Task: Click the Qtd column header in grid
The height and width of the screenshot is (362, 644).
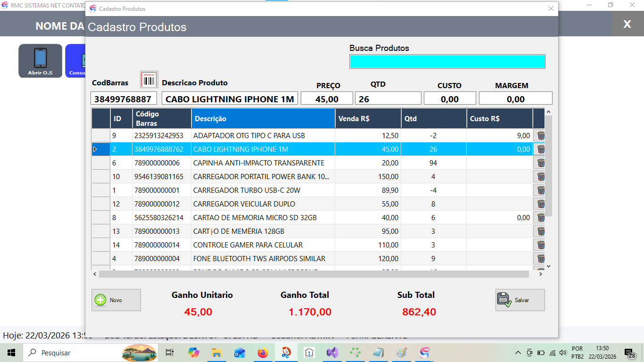Action: click(433, 119)
